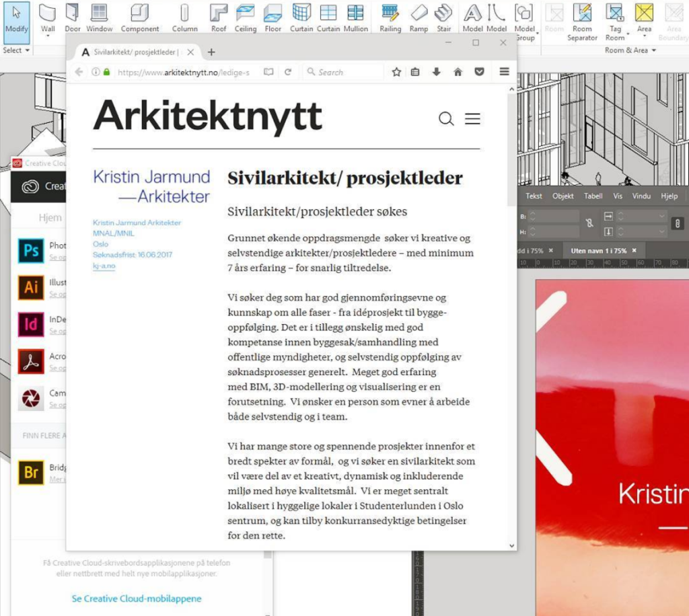Open a new browser tab
The height and width of the screenshot is (616, 689).
(x=211, y=52)
